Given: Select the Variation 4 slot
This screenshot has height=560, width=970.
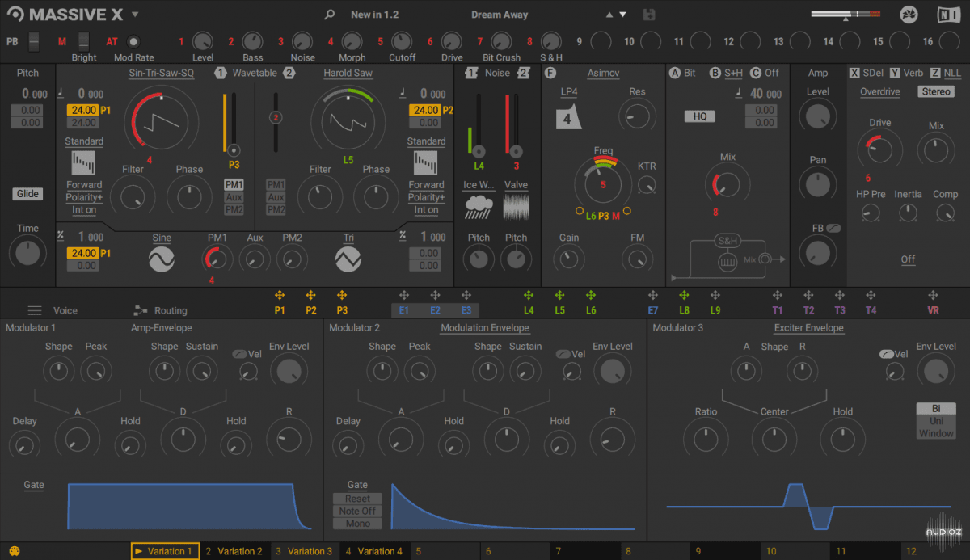Looking at the screenshot, I should coord(374,551).
